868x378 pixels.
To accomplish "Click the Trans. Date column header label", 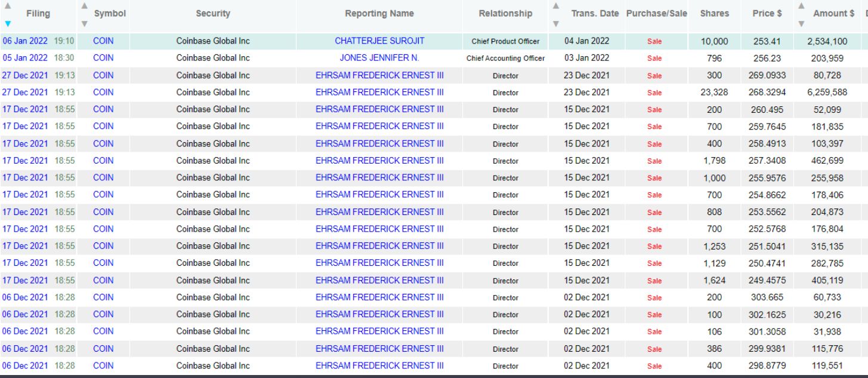I will [x=595, y=13].
